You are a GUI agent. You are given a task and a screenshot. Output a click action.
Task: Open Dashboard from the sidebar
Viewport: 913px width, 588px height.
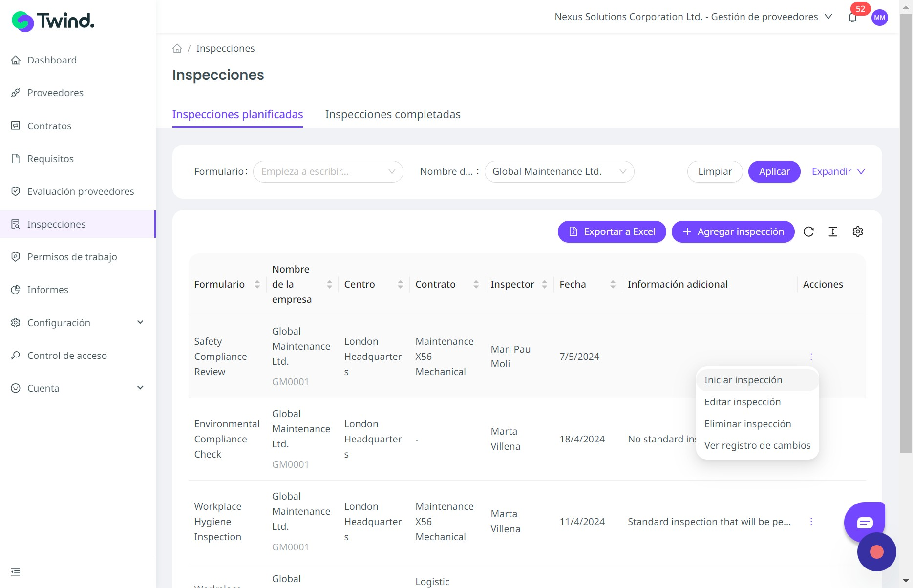[x=52, y=60]
